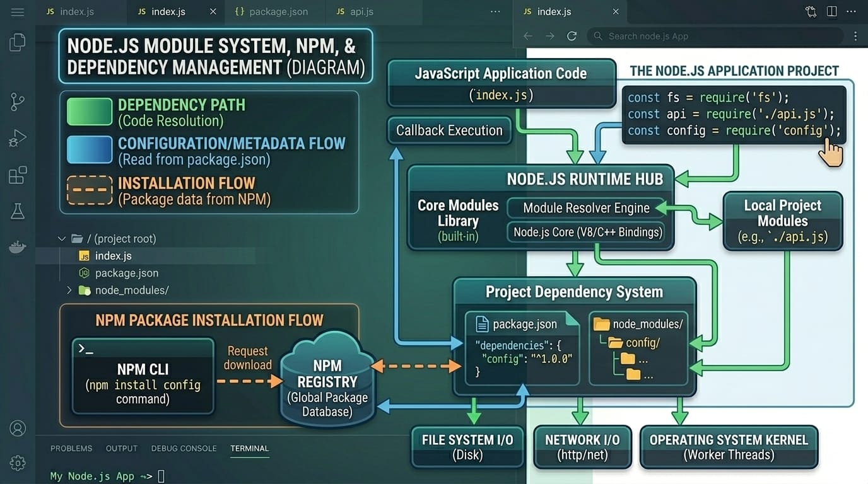This screenshot has width=868, height=484.
Task: Open the Run and Debug view
Action: [18, 139]
